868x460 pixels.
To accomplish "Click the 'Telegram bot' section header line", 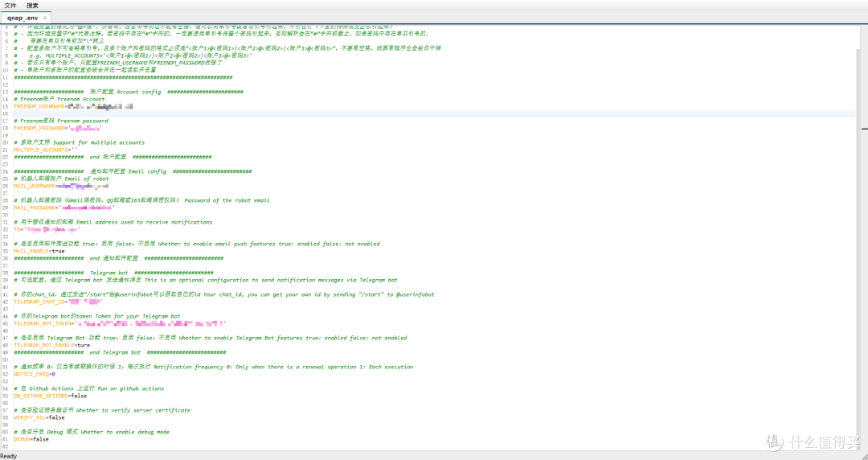I will coord(113,273).
